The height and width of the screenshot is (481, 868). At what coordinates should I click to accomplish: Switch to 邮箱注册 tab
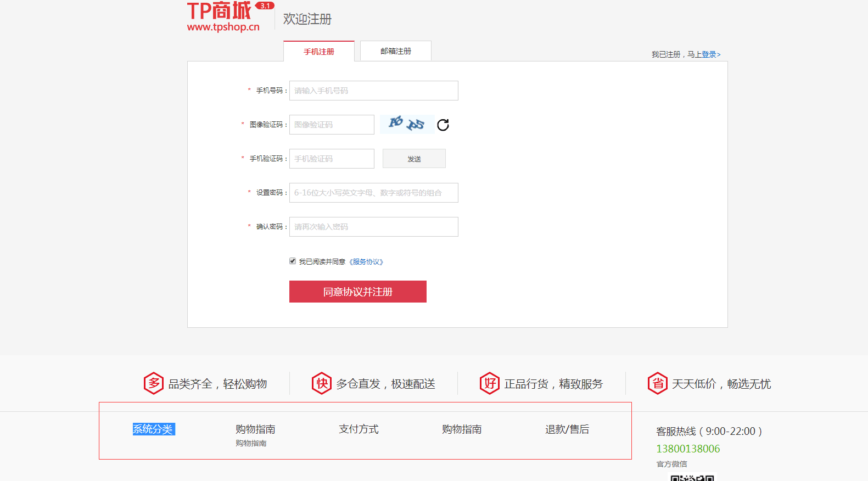pyautogui.click(x=396, y=51)
